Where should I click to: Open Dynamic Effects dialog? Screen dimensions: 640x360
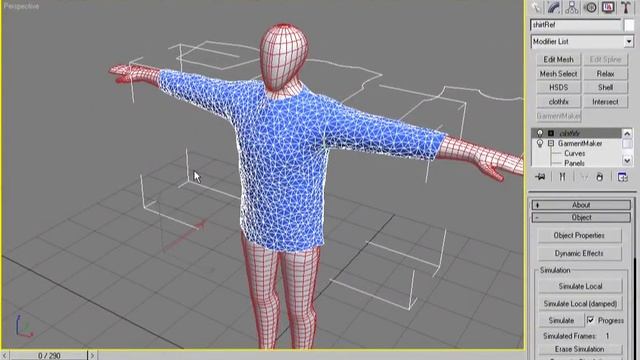pos(580,253)
